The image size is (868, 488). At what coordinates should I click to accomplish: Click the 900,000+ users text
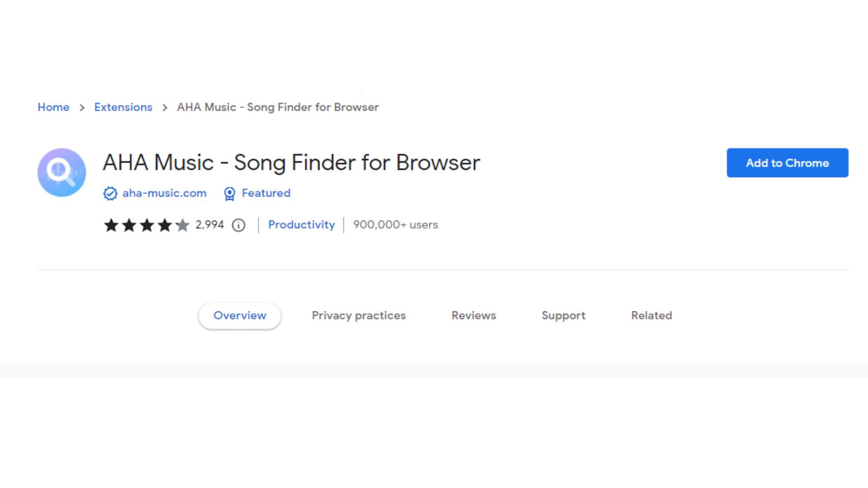396,225
